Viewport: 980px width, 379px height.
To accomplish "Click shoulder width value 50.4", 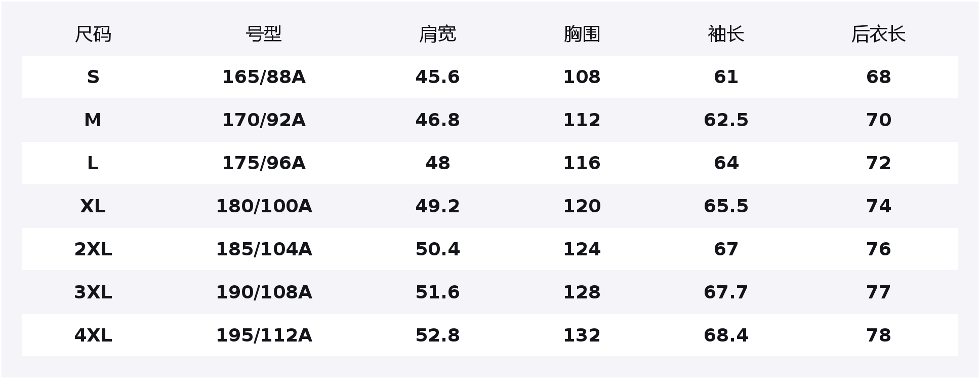I will pyautogui.click(x=437, y=249).
